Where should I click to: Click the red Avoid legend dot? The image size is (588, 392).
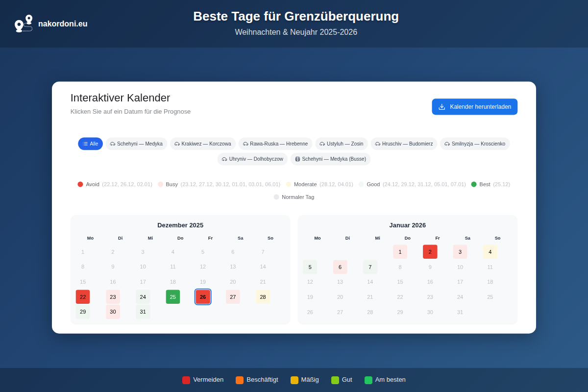pyautogui.click(x=80, y=184)
